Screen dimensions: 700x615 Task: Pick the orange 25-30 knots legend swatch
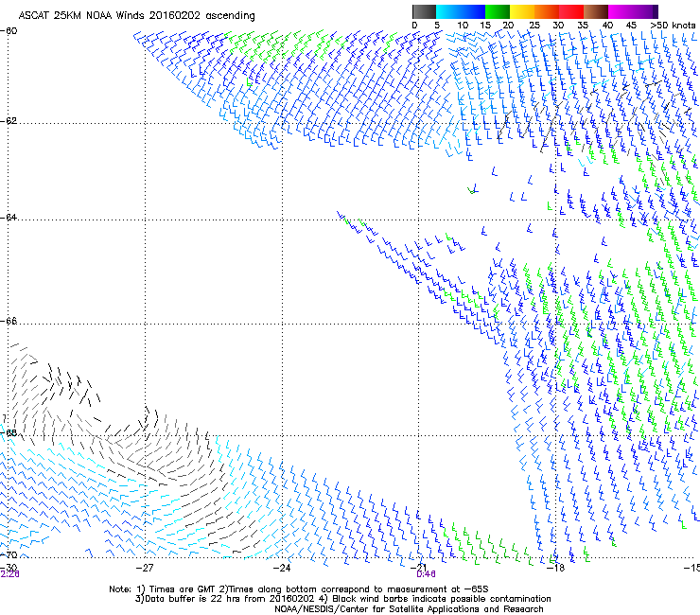pos(547,11)
